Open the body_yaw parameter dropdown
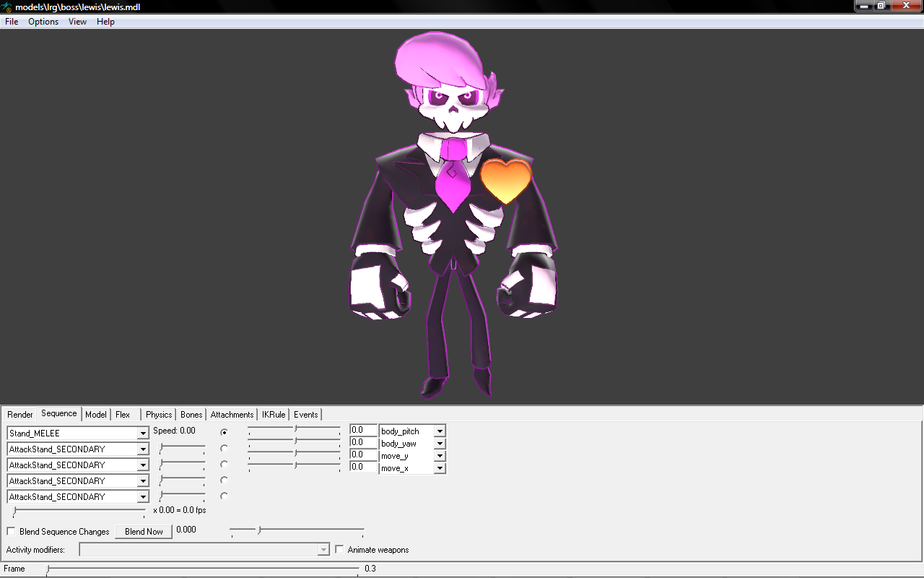Image resolution: width=924 pixels, height=578 pixels. 440,444
